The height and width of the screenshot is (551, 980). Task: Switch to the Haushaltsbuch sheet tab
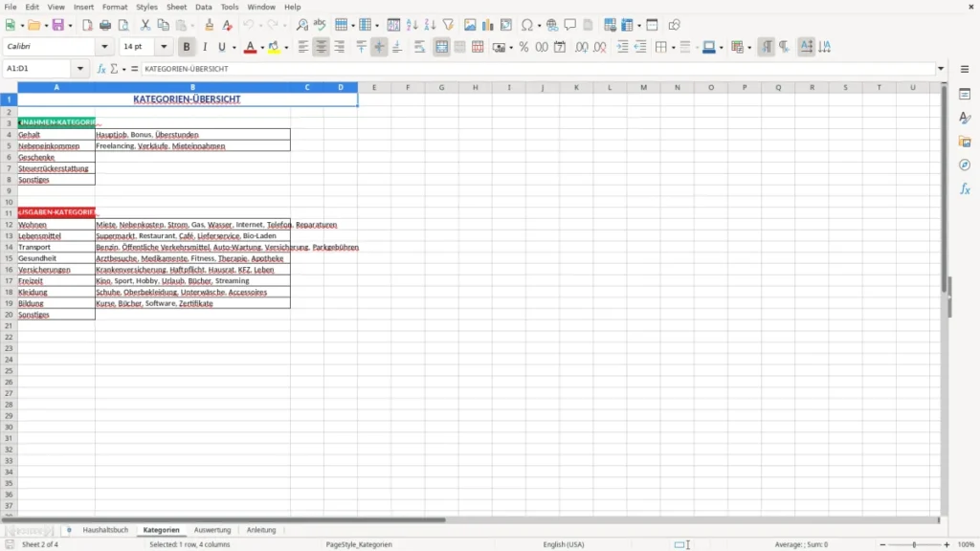point(105,530)
